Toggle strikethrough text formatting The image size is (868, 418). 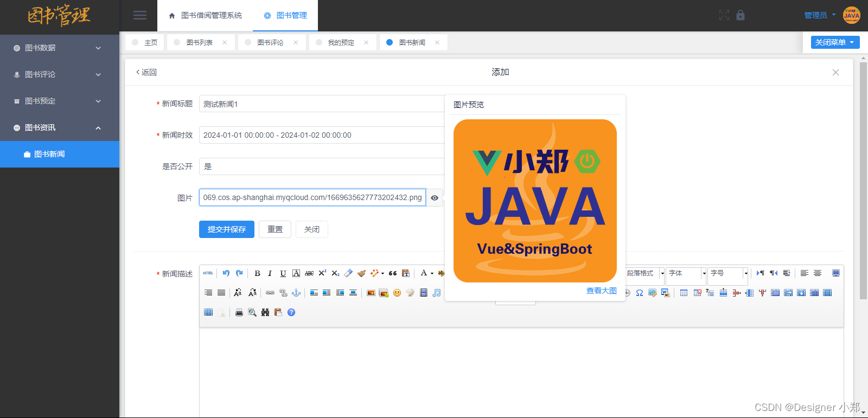309,273
